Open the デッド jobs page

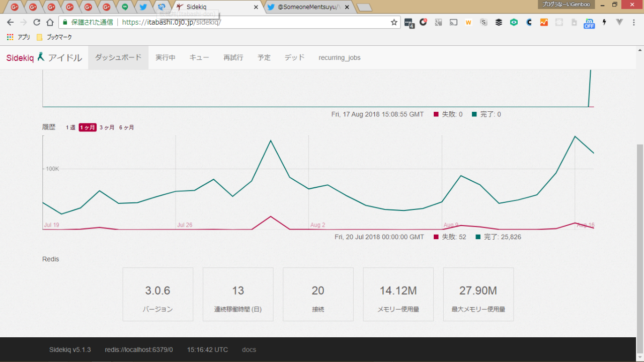click(294, 57)
